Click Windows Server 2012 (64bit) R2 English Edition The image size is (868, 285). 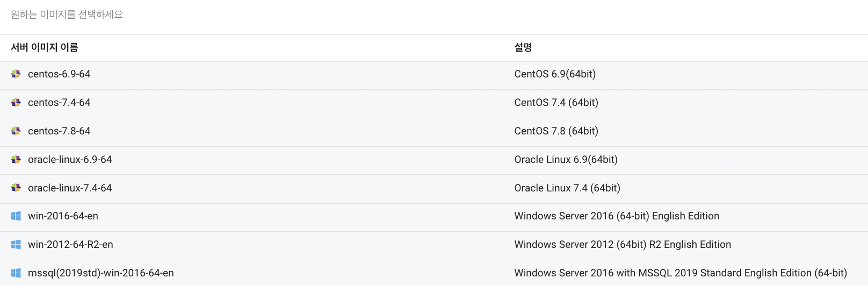coord(623,245)
